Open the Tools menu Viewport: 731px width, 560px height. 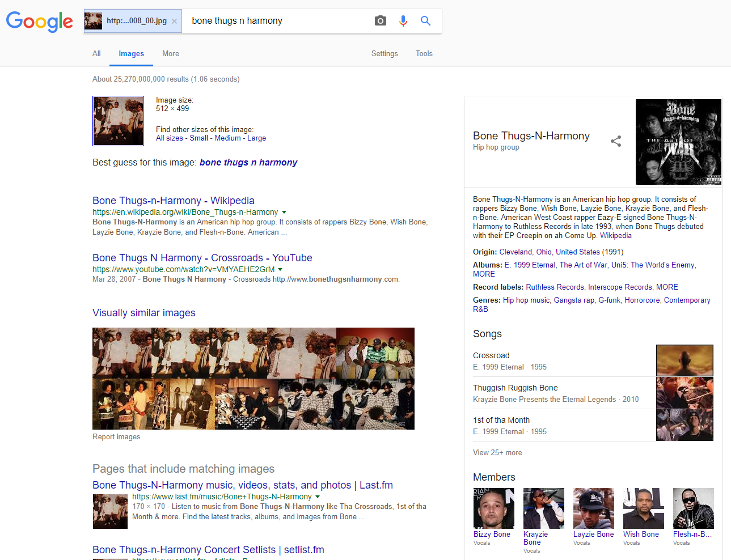[424, 53]
